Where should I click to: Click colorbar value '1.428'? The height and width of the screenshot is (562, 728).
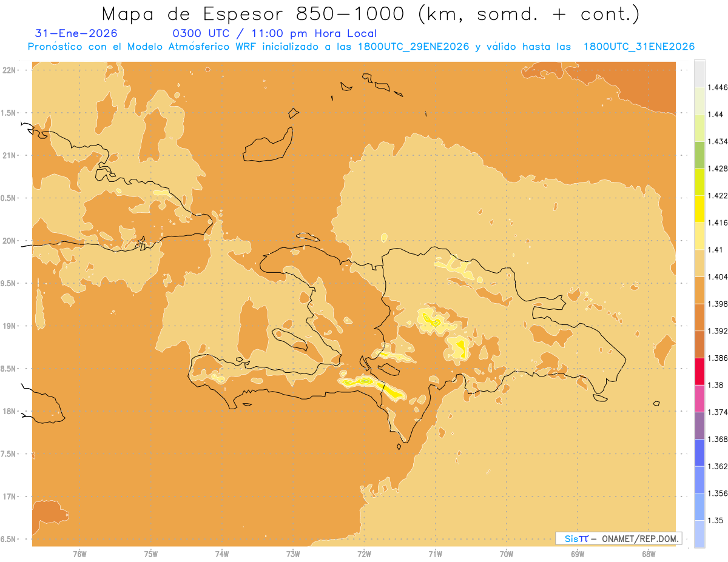click(x=719, y=169)
